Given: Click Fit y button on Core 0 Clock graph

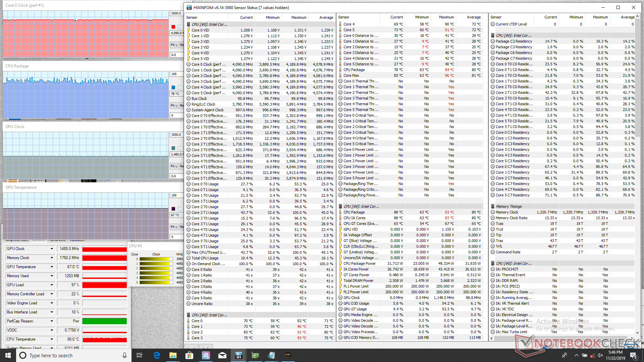Looking at the screenshot, I should click(174, 45).
